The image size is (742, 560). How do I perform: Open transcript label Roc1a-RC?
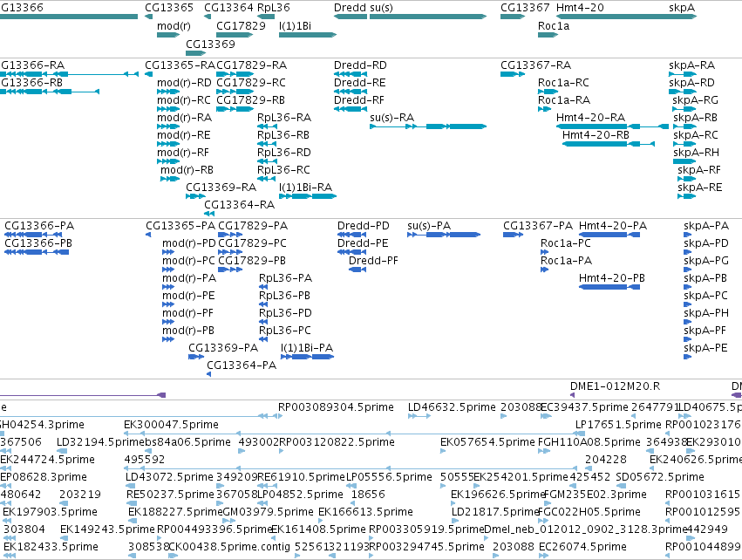click(563, 82)
